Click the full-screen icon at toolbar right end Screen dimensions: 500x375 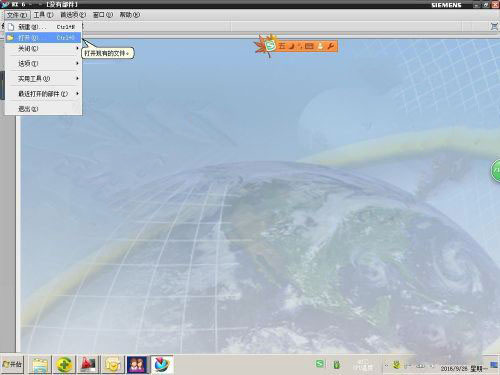pos(494,26)
